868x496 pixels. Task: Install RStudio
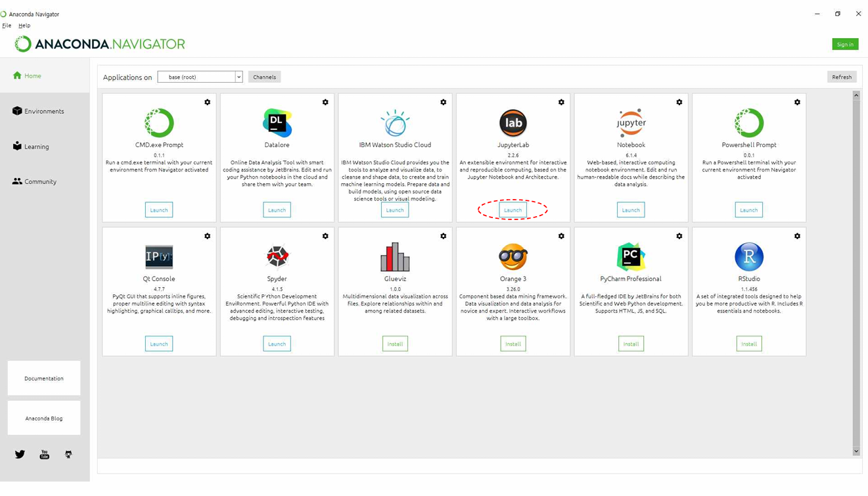[749, 344]
